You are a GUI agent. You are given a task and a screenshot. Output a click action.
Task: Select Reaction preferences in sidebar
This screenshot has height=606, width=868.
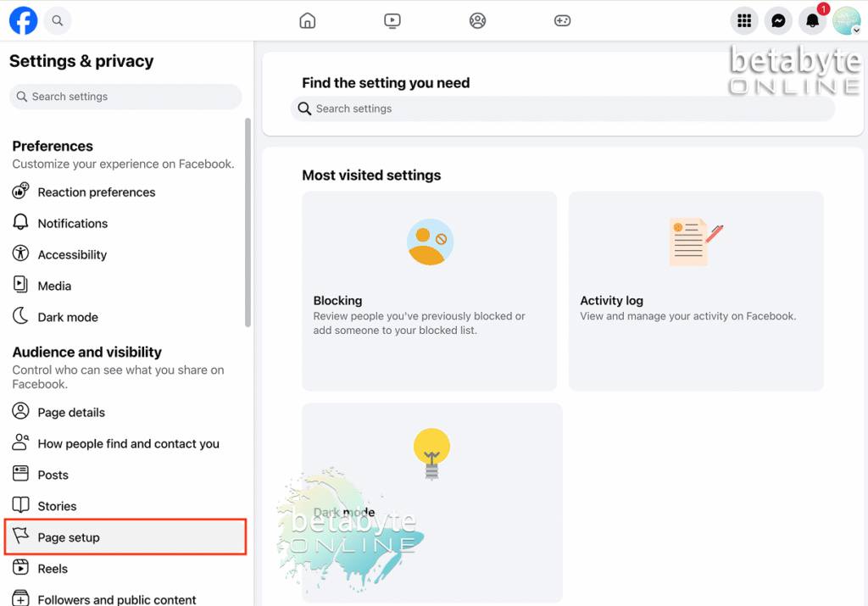(x=96, y=192)
